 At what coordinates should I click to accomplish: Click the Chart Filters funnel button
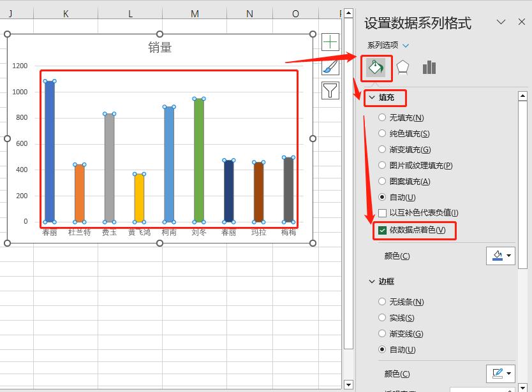[330, 91]
